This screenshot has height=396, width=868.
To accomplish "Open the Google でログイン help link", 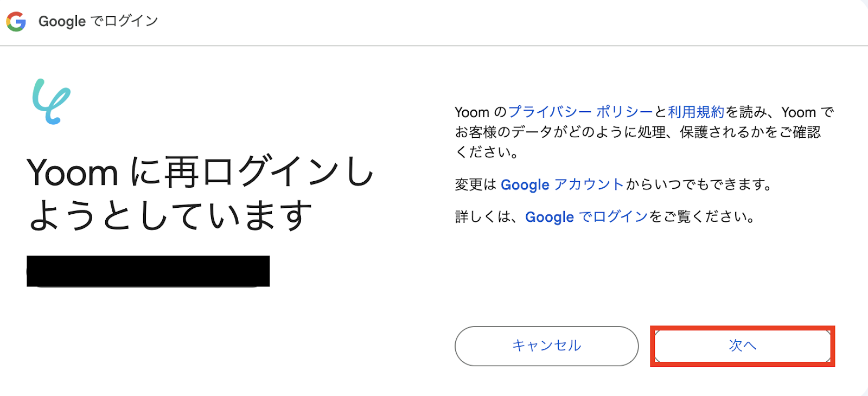I will point(586,217).
